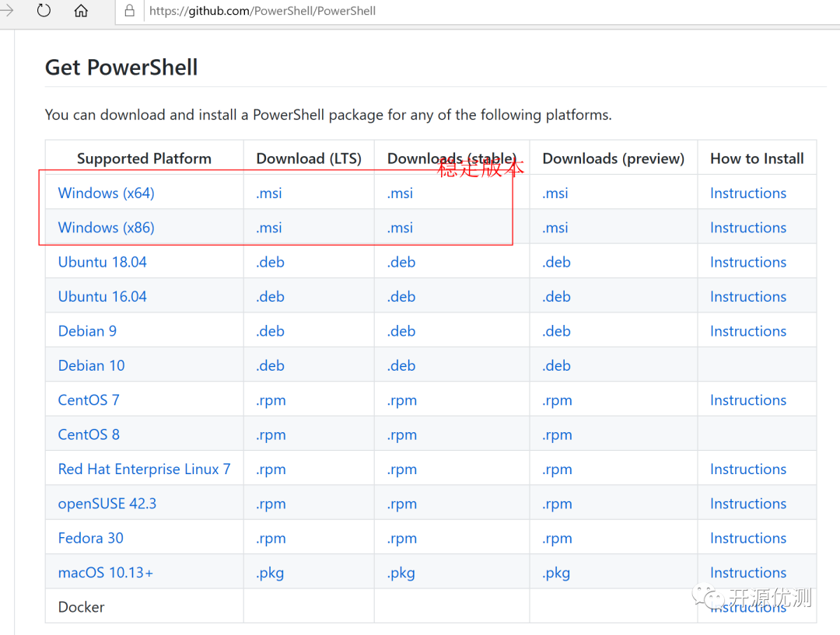The width and height of the screenshot is (840, 635).
Task: Click the Supported Platform column header
Action: [x=144, y=159]
